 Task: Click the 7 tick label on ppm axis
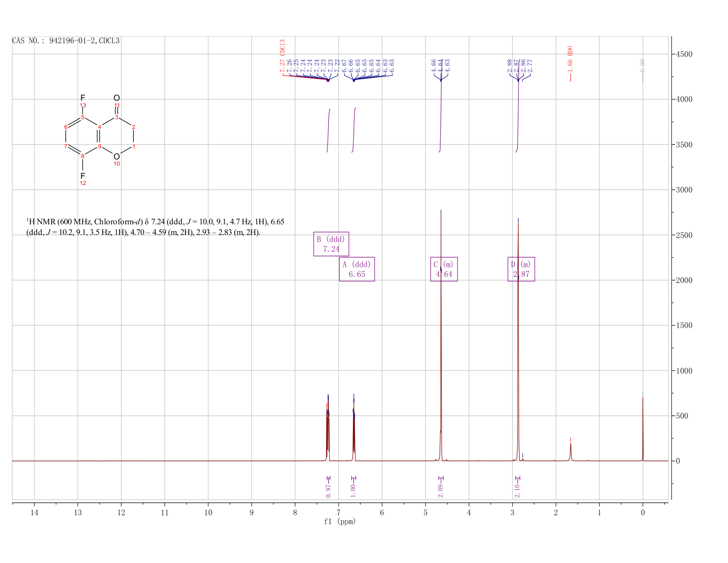(x=338, y=513)
